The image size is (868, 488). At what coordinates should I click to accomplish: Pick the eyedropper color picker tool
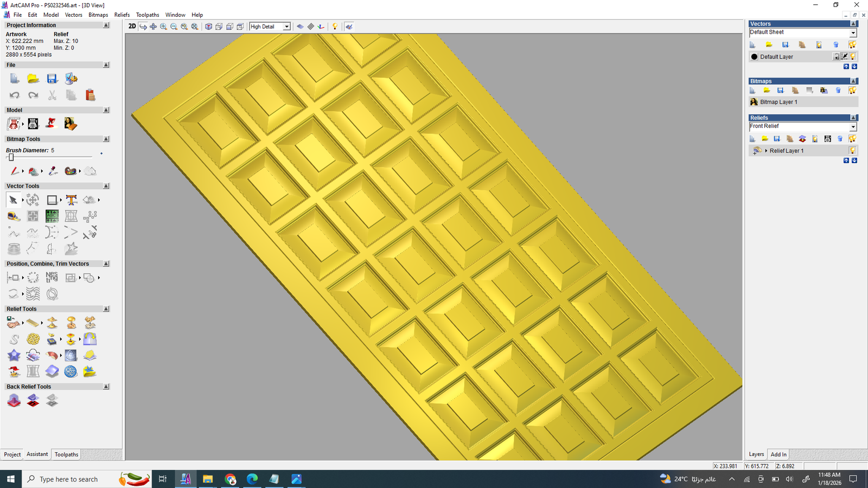(x=53, y=171)
